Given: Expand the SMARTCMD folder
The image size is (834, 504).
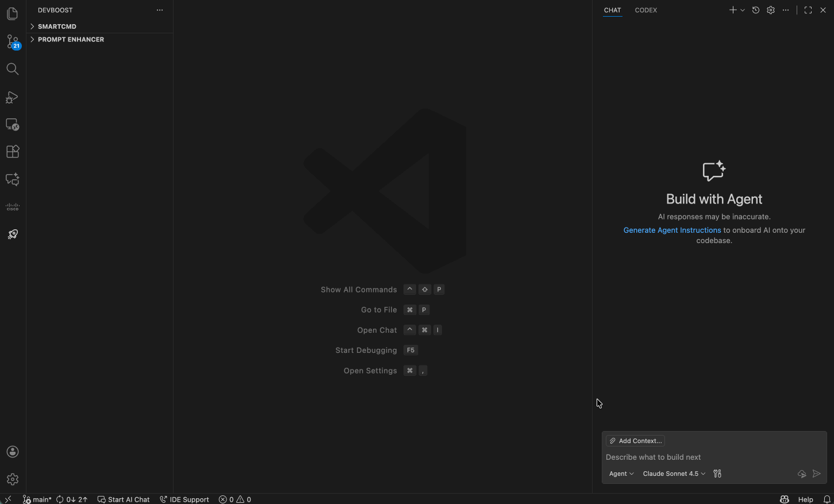Looking at the screenshot, I should coord(57,26).
